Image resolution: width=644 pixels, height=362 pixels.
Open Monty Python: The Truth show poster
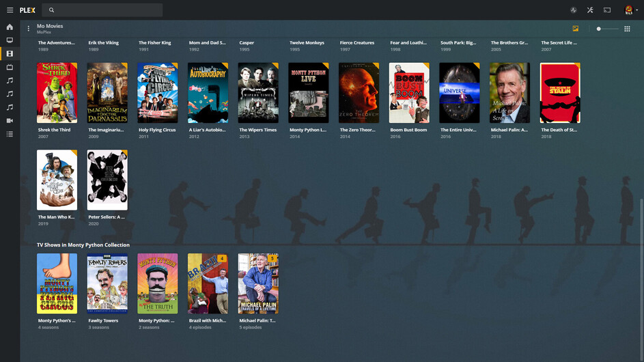click(158, 283)
